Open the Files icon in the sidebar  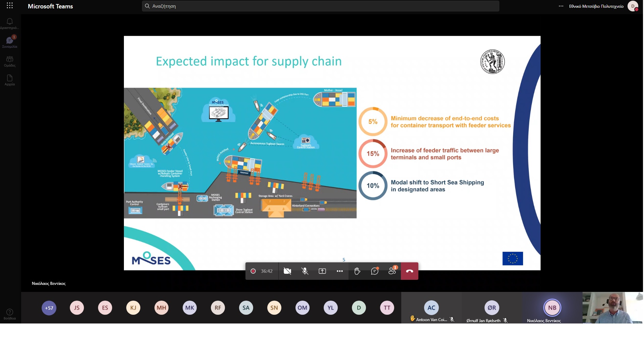(x=10, y=80)
